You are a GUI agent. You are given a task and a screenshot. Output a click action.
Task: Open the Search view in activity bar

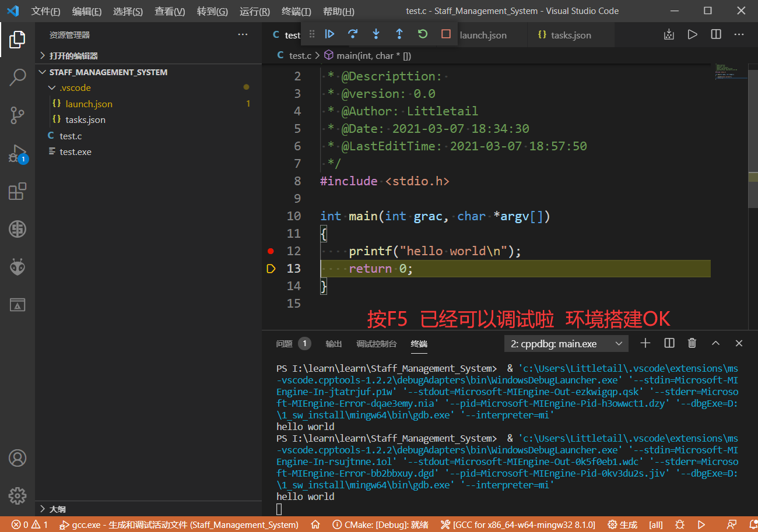click(x=17, y=77)
